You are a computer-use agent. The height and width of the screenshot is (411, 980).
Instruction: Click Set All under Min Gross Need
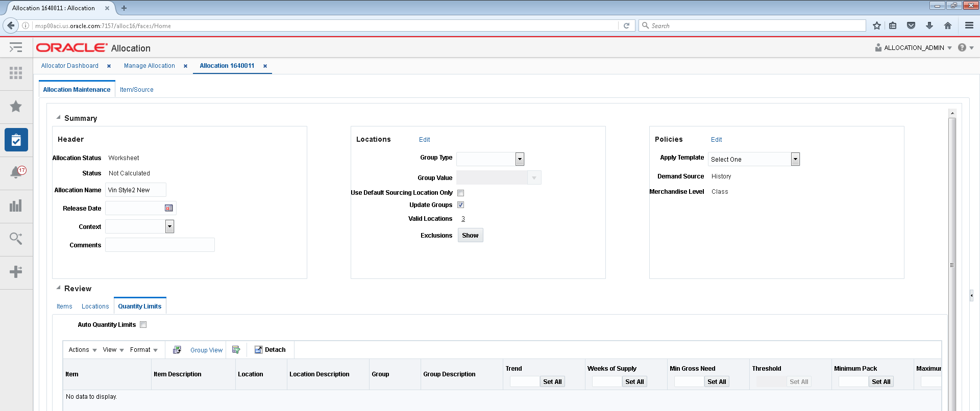pos(717,381)
